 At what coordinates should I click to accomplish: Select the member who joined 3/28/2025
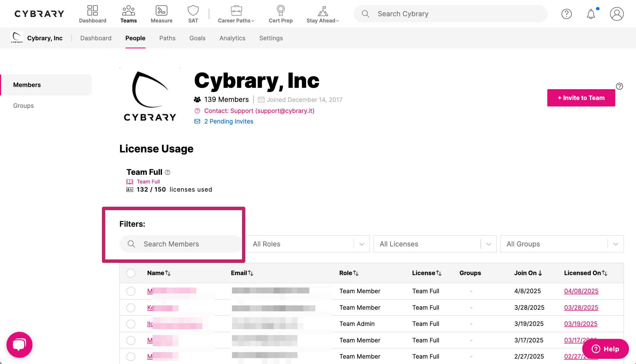[131, 308]
